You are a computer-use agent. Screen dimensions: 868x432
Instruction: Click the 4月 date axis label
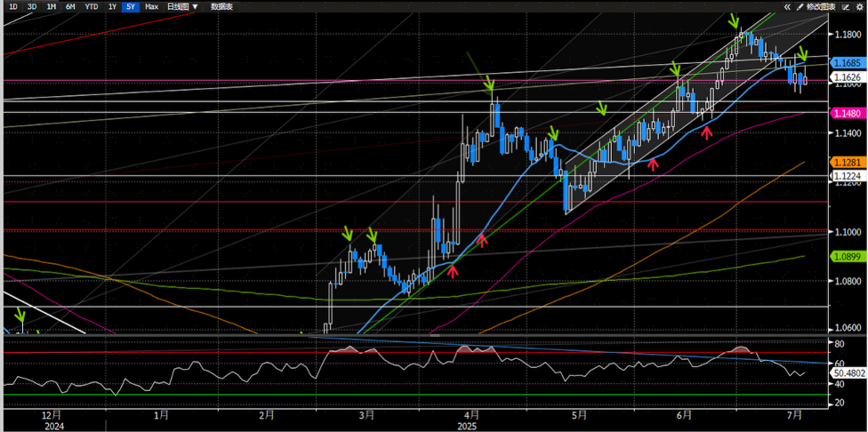pyautogui.click(x=471, y=415)
